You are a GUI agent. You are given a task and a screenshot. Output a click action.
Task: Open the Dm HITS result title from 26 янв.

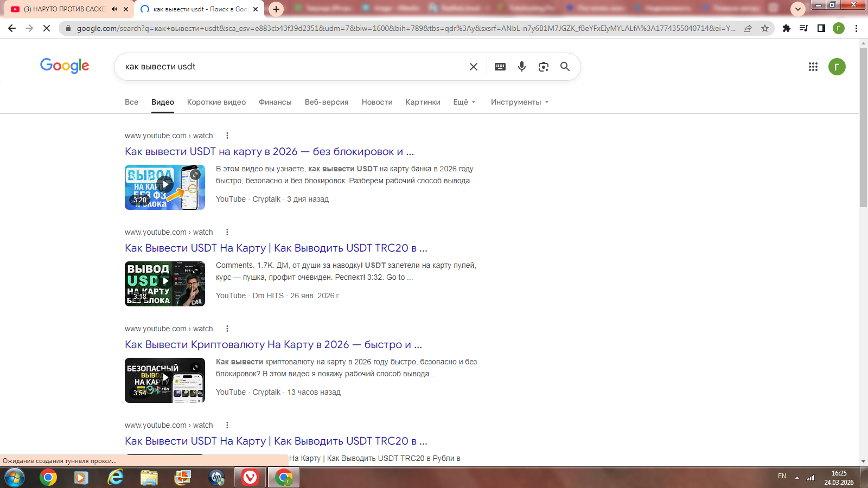click(276, 248)
